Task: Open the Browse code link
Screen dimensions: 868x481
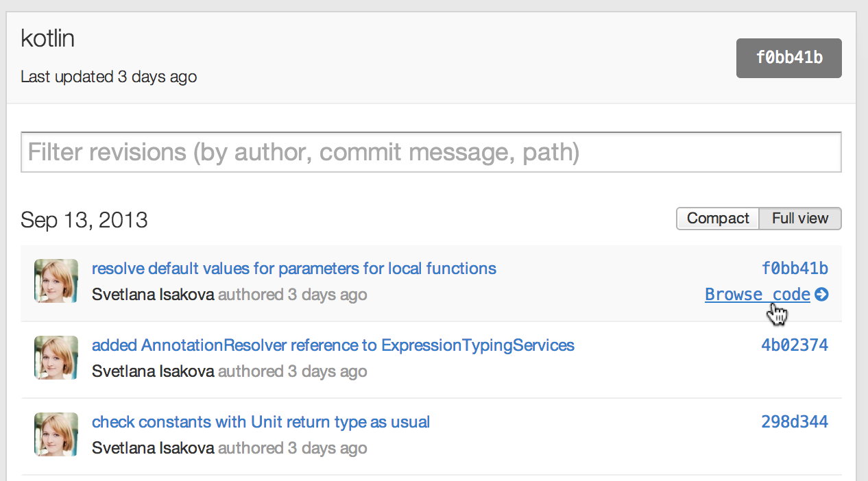Action: click(x=757, y=295)
